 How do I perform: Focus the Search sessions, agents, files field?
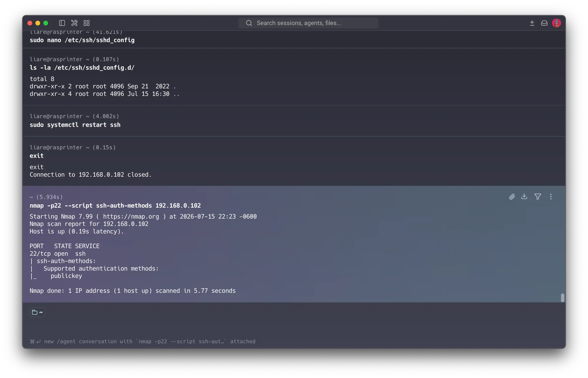(x=308, y=23)
